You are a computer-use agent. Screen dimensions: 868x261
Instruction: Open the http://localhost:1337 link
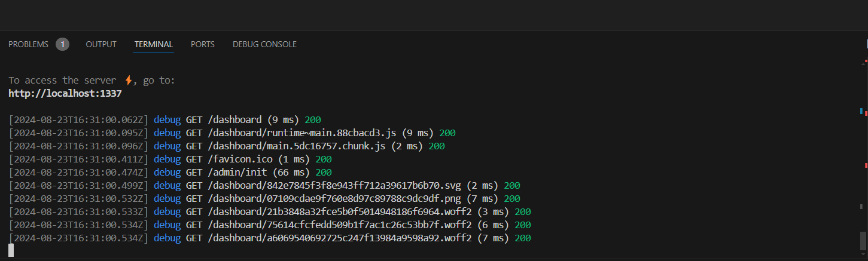65,93
